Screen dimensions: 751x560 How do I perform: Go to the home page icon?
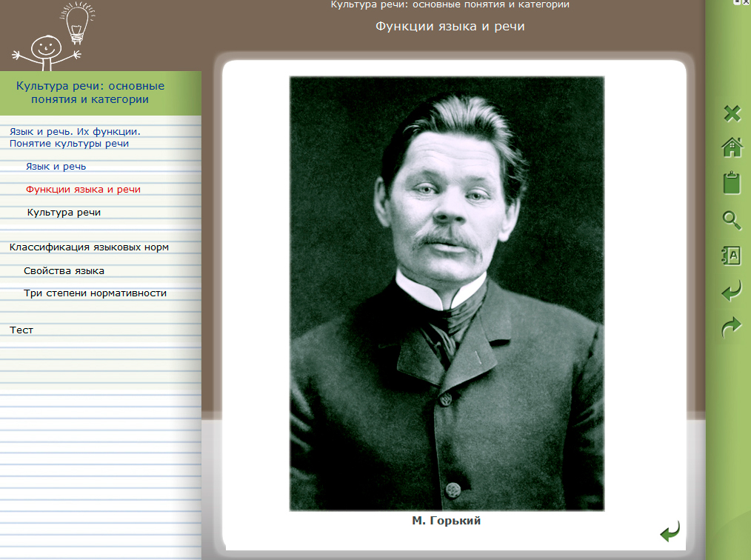[732, 147]
